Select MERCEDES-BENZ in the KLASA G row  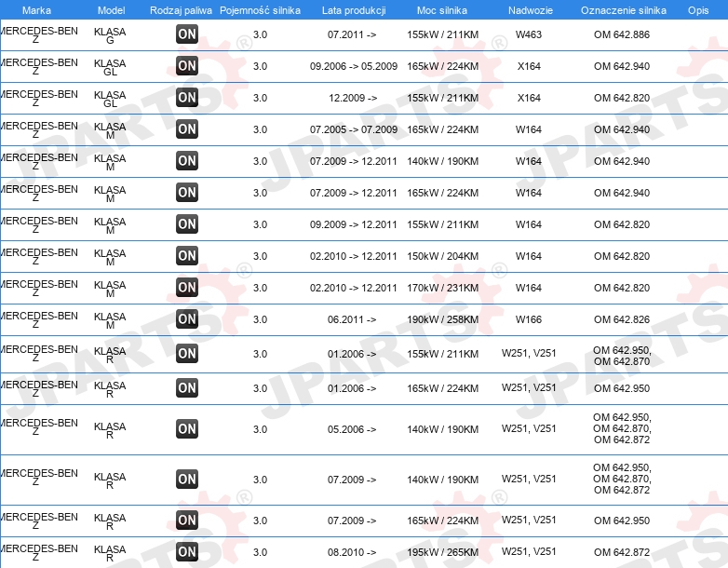(x=39, y=34)
